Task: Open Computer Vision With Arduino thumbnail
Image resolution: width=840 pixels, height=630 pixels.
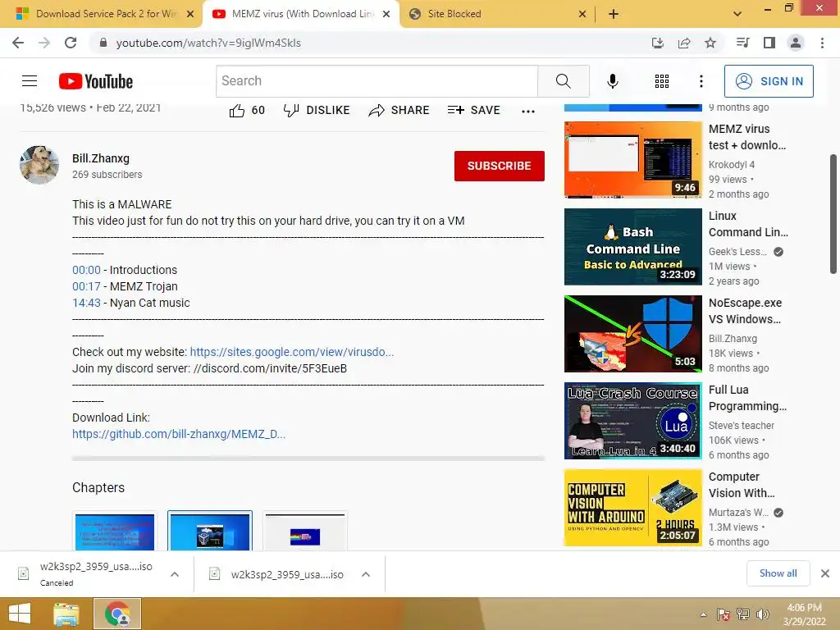Action: 632,508
